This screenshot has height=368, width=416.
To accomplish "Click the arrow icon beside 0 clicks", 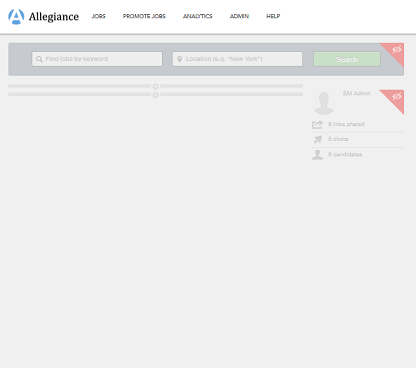I will point(318,139).
